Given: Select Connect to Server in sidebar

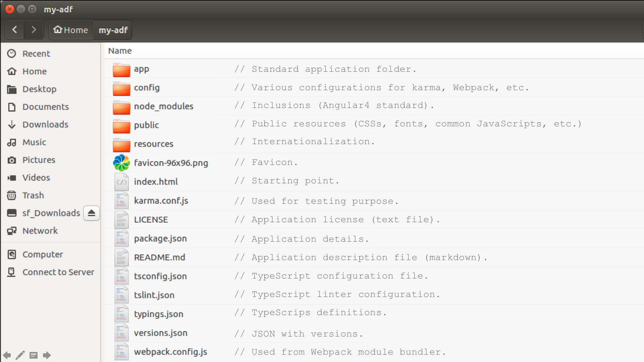Looking at the screenshot, I should pyautogui.click(x=58, y=272).
